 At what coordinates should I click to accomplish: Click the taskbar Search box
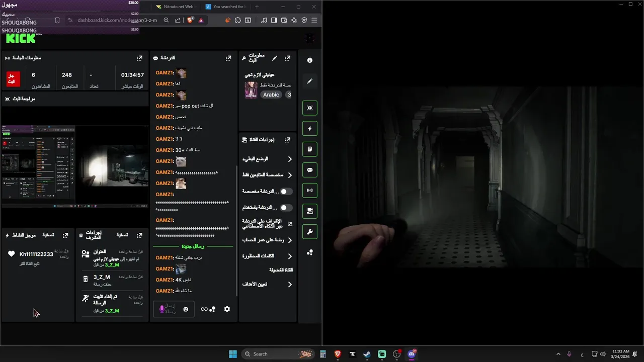coord(278,354)
